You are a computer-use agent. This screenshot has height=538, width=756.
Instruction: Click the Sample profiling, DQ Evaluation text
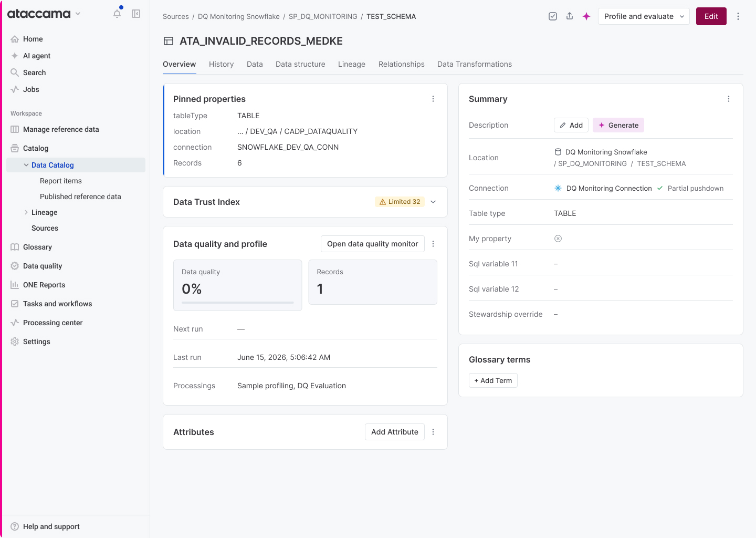[x=291, y=386]
